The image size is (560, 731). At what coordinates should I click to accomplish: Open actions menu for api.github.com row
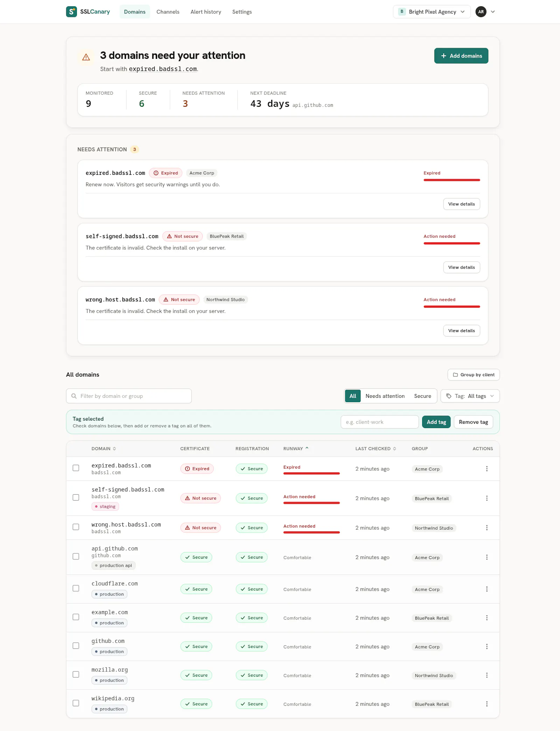click(486, 557)
